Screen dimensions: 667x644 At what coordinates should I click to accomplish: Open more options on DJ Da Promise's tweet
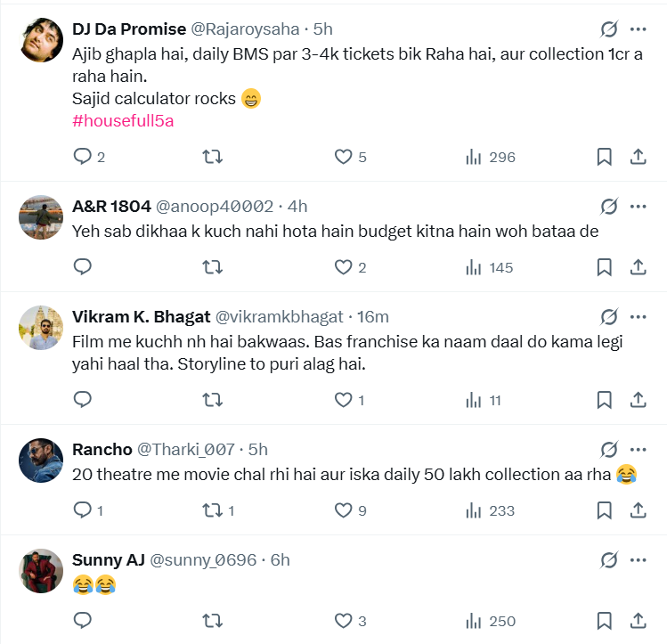click(x=639, y=29)
